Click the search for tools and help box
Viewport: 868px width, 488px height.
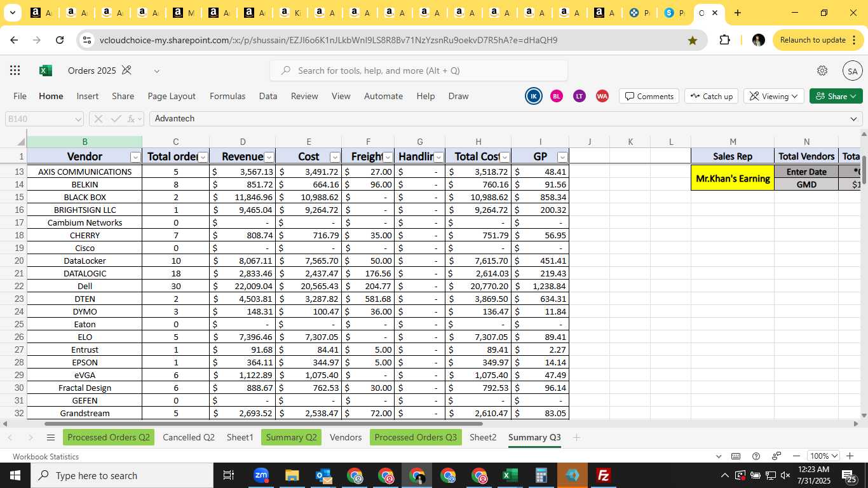(x=419, y=71)
